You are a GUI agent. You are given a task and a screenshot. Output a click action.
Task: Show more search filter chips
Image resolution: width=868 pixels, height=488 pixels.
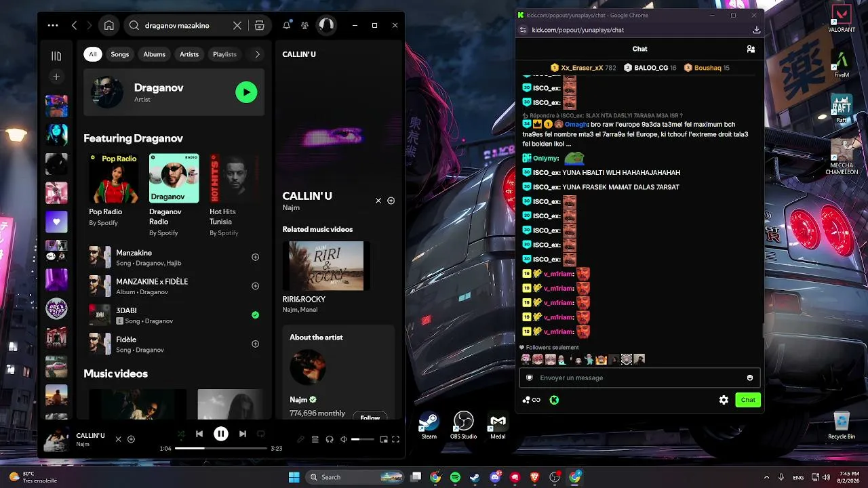coord(257,54)
